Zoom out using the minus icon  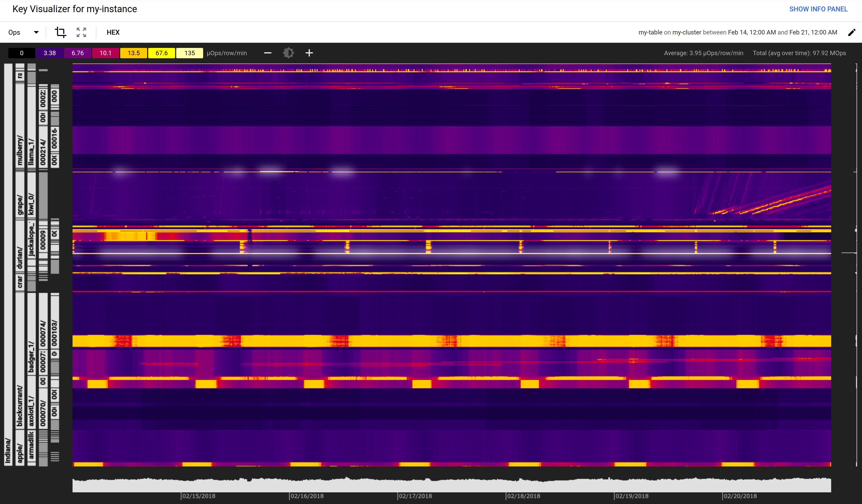pyautogui.click(x=268, y=53)
